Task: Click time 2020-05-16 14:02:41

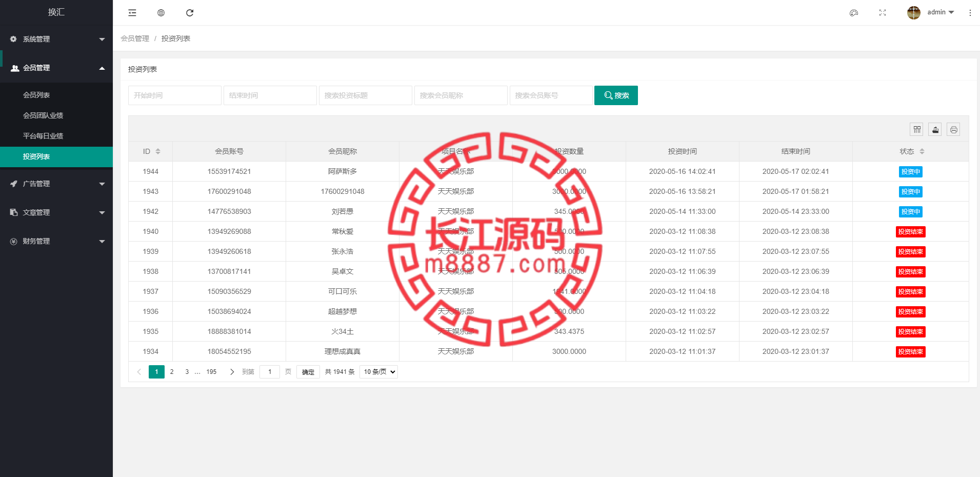Action: [x=683, y=171]
